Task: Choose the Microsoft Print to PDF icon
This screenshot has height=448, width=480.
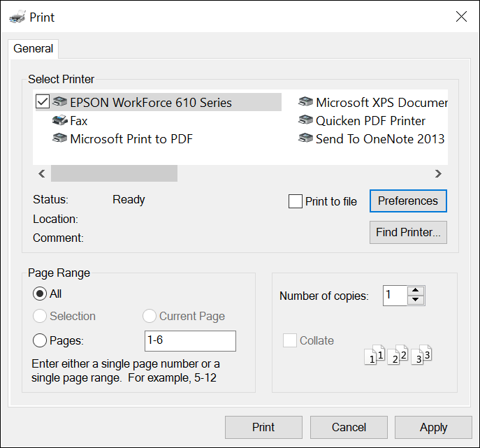Action: click(x=59, y=138)
